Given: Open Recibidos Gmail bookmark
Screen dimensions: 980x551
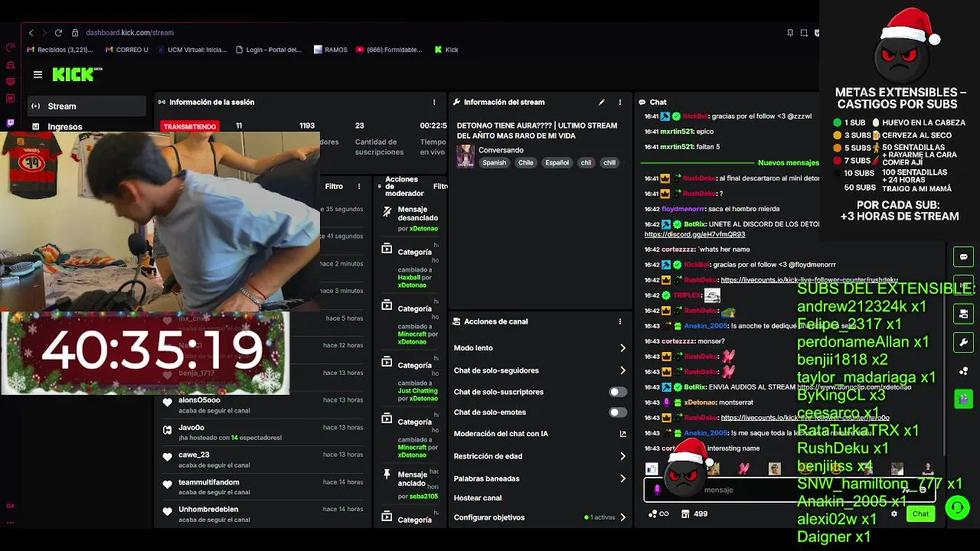Looking at the screenshot, I should coord(60,50).
